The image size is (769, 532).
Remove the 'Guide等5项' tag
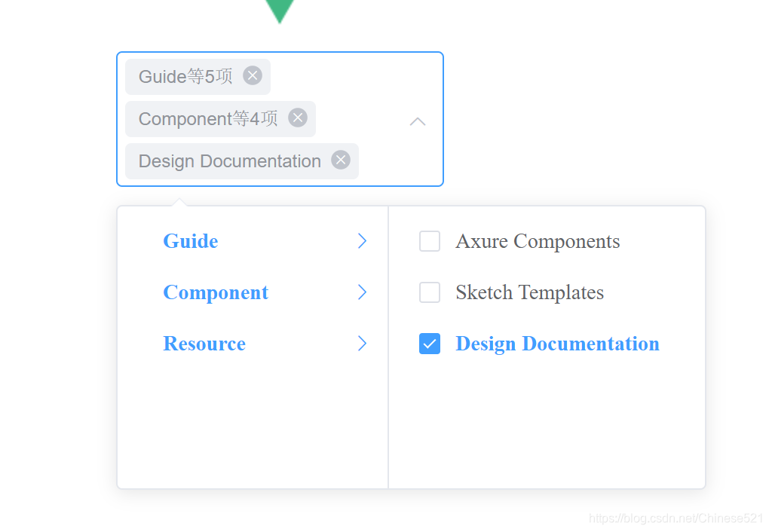(x=253, y=76)
